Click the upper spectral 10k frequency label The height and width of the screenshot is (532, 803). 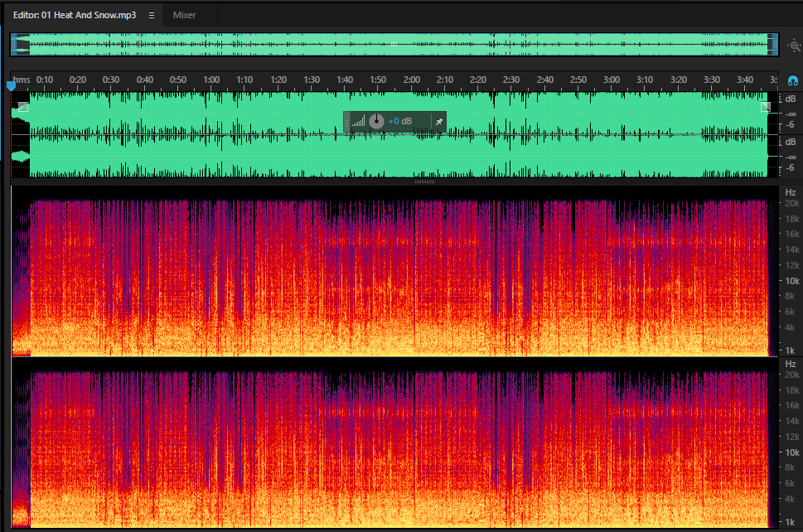tap(792, 281)
